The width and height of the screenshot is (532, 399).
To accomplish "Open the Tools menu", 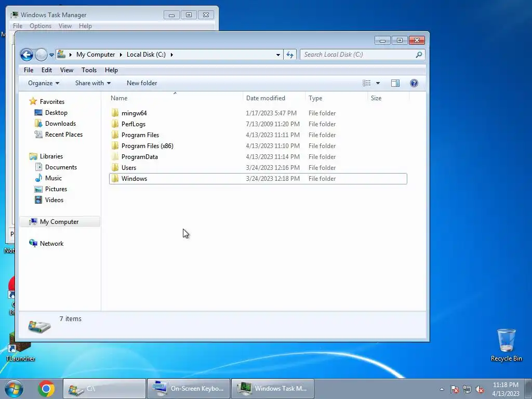I will [89, 70].
